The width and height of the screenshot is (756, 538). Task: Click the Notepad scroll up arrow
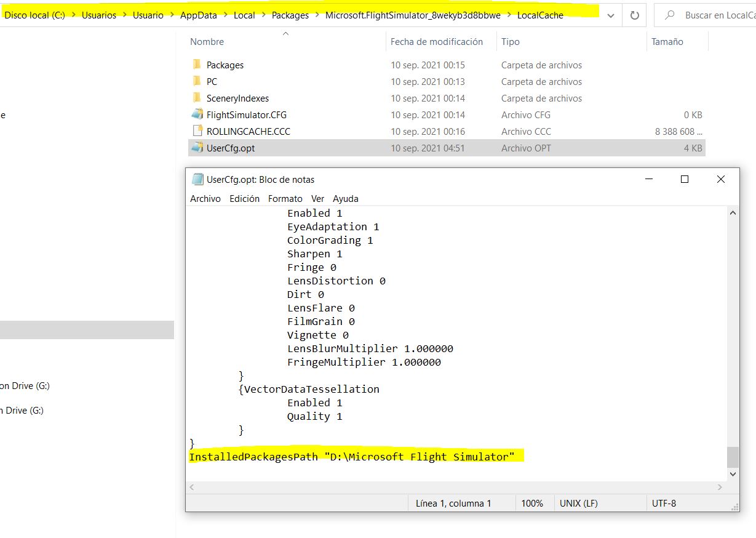click(x=733, y=213)
